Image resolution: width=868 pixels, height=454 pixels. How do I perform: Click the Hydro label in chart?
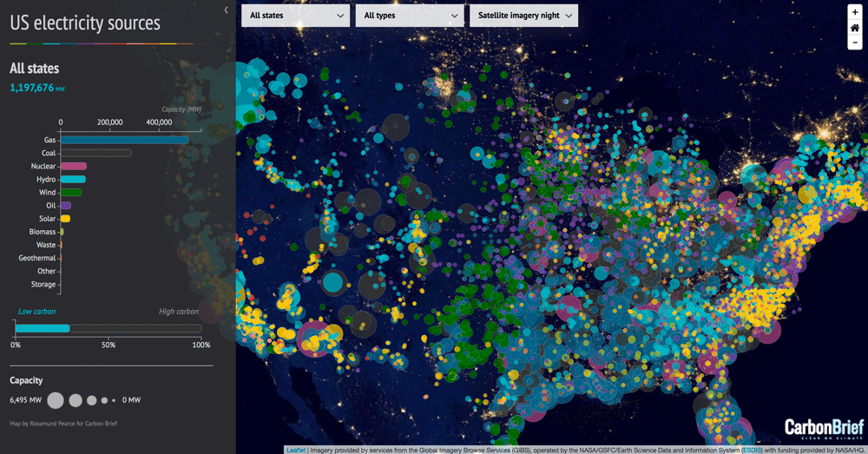(46, 179)
